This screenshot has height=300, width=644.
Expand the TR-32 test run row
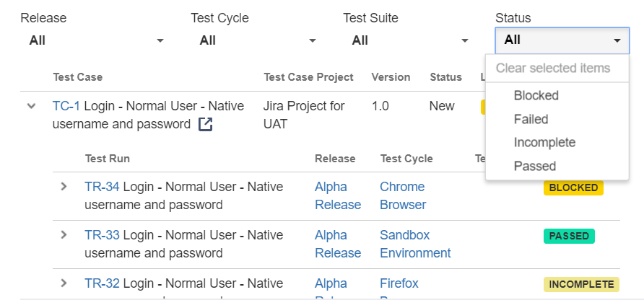[64, 283]
